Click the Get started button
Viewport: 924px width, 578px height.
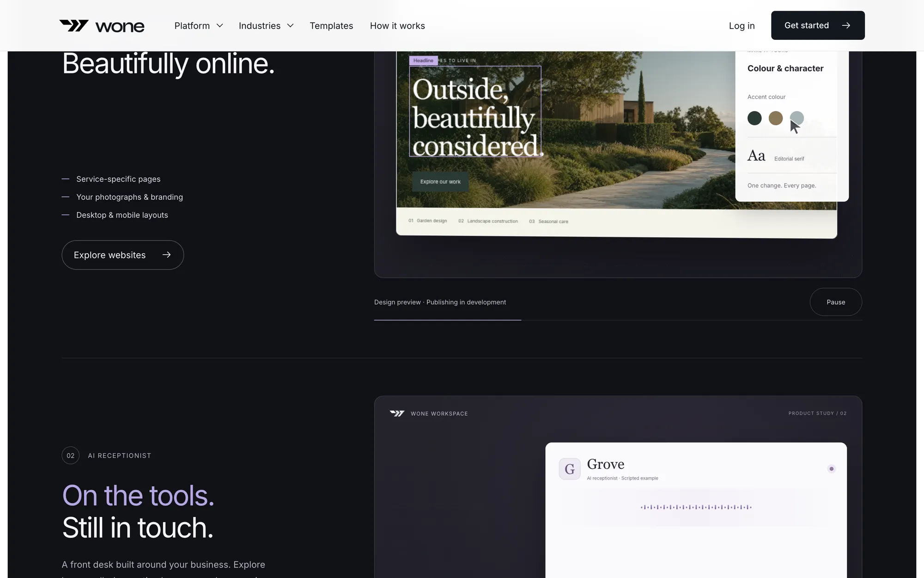click(818, 25)
